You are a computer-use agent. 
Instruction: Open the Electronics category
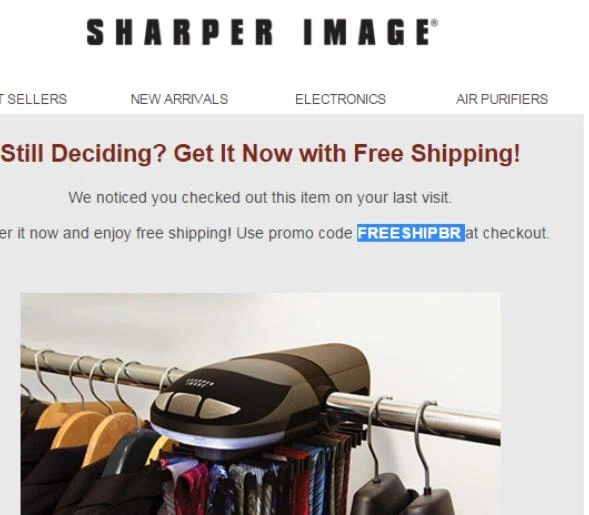tap(340, 99)
